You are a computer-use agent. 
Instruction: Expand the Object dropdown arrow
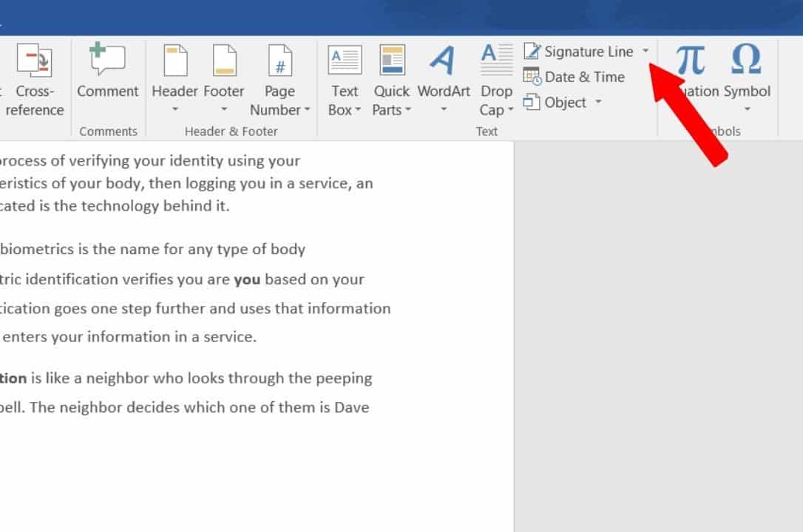pos(598,103)
